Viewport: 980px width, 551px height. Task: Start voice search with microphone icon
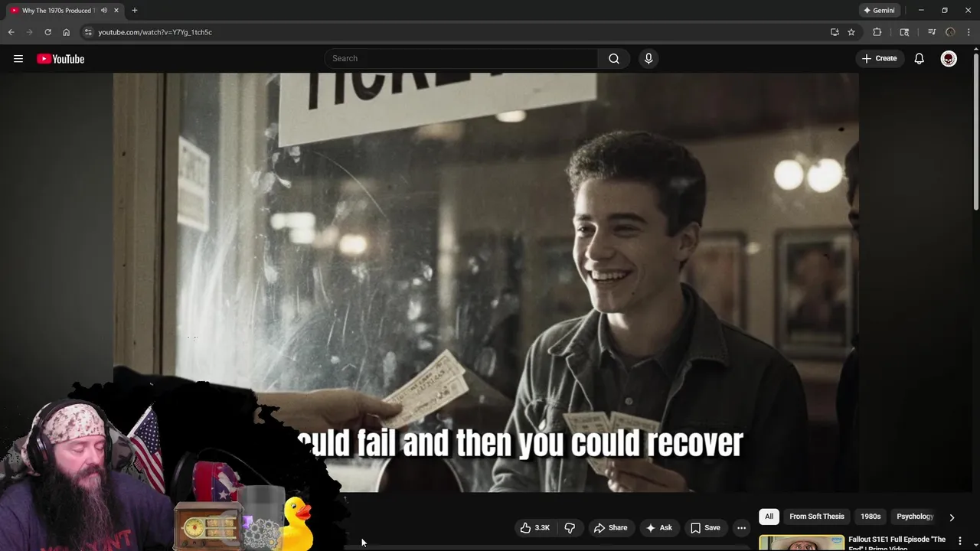[648, 59]
